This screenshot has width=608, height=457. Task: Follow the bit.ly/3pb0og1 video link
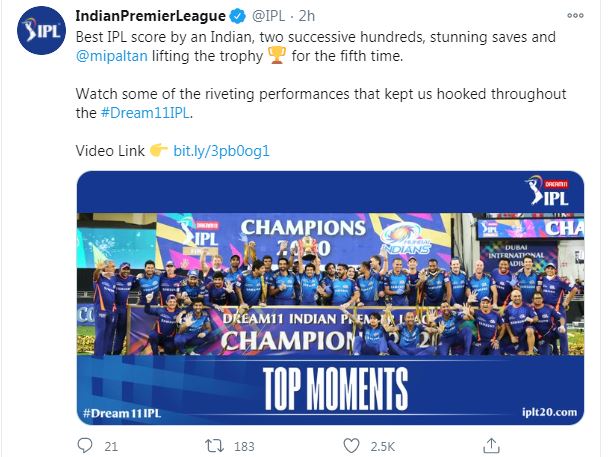221,151
